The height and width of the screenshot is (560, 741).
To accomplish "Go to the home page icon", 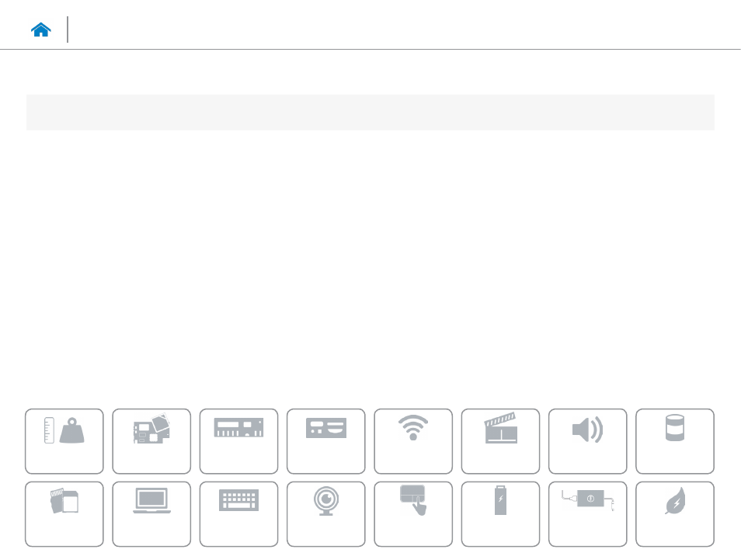I will click(x=40, y=30).
